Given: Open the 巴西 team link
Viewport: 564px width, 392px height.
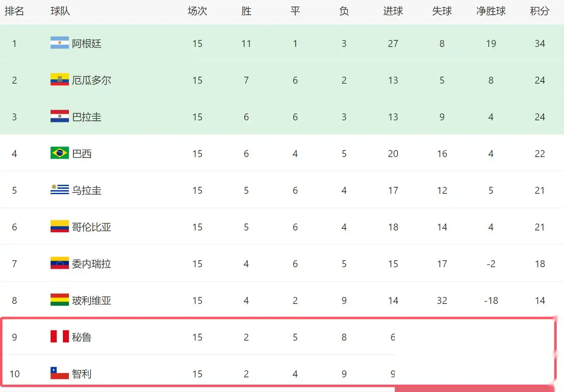Looking at the screenshot, I should 82,154.
